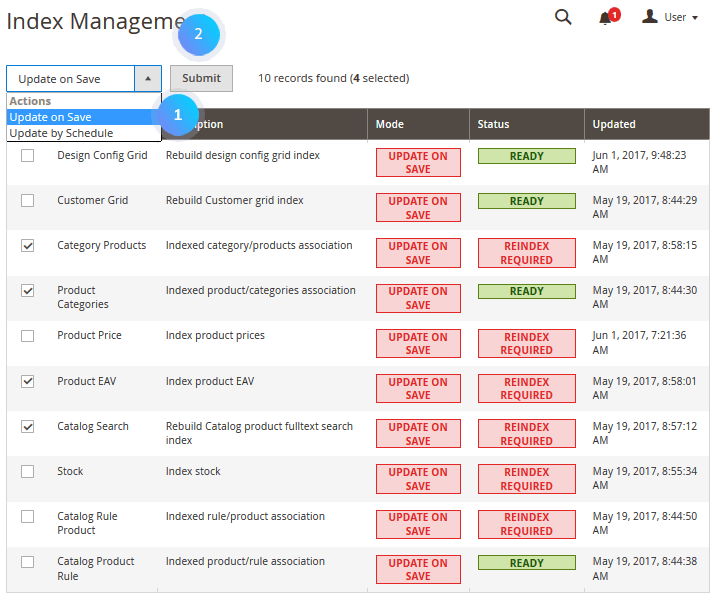Check the Stock indexer checkbox
Image resolution: width=718 pixels, height=601 pixels.
(x=27, y=471)
